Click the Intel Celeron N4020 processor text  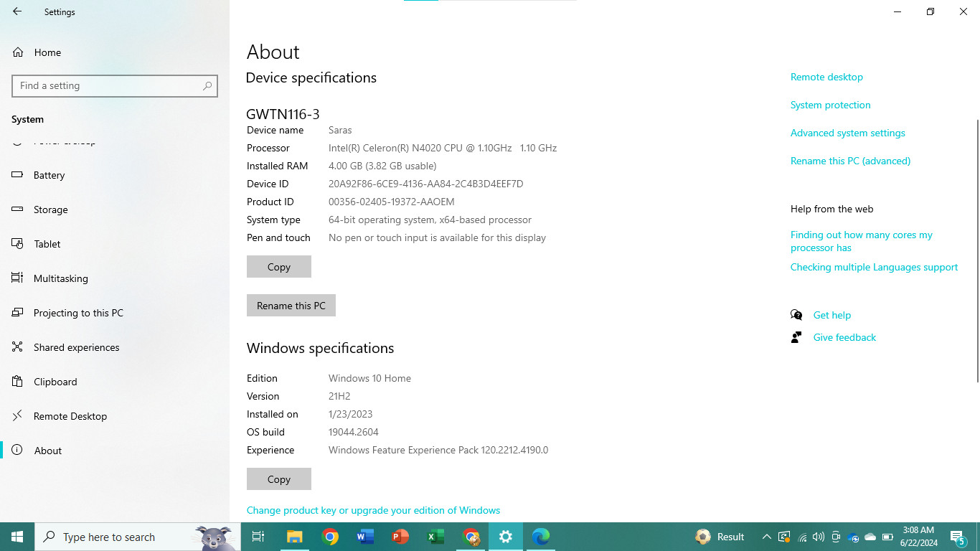pos(443,148)
